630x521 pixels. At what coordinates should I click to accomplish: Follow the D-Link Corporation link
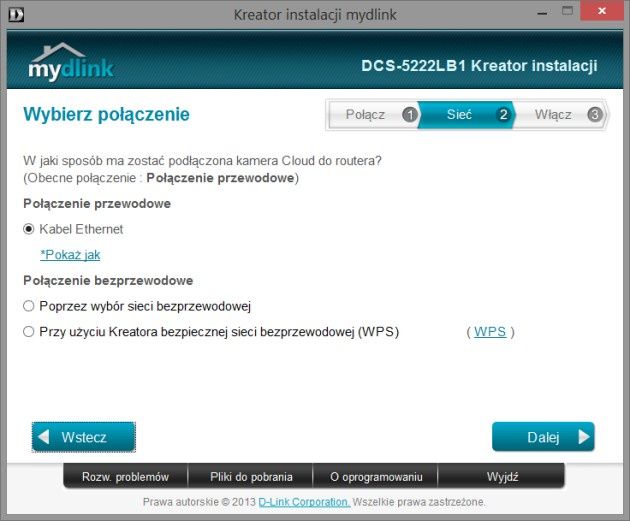(304, 502)
